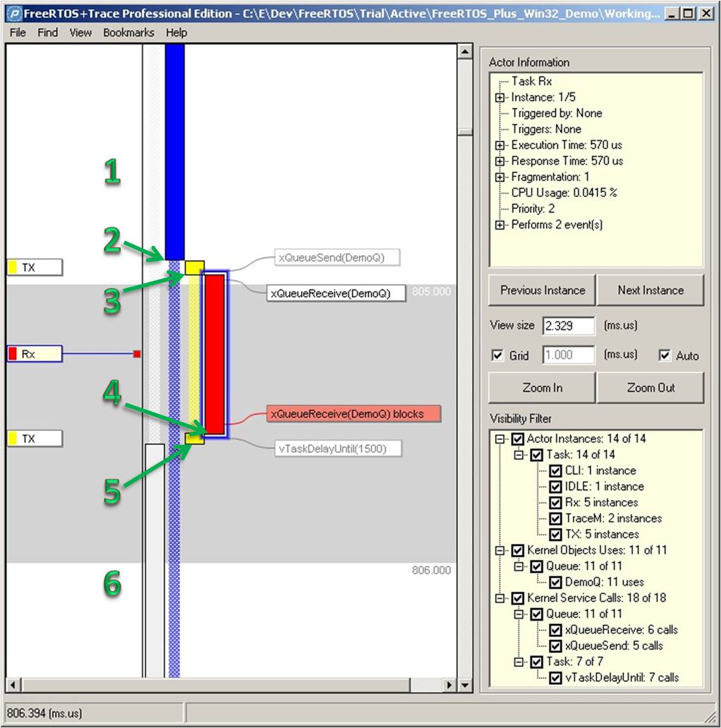Viewport: 721px width, 728px height.
Task: Click the upper TX actor label
Action: pos(34,267)
